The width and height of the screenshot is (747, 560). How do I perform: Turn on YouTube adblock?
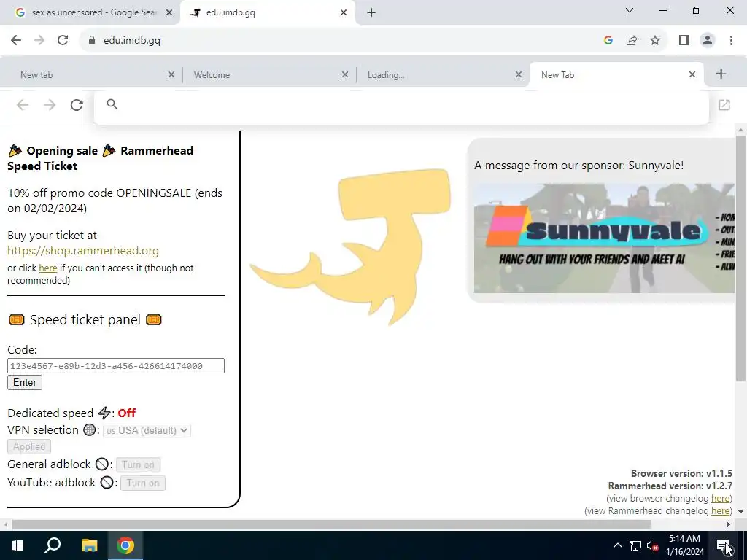coord(143,483)
